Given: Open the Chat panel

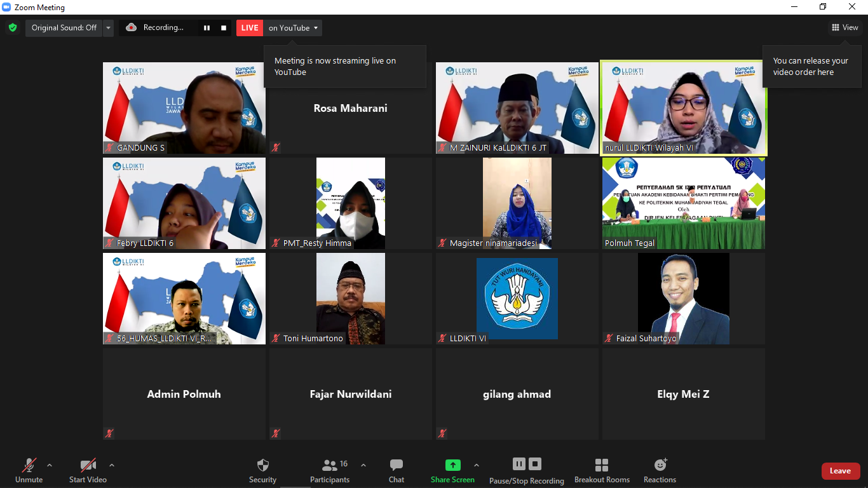Looking at the screenshot, I should click(x=397, y=470).
